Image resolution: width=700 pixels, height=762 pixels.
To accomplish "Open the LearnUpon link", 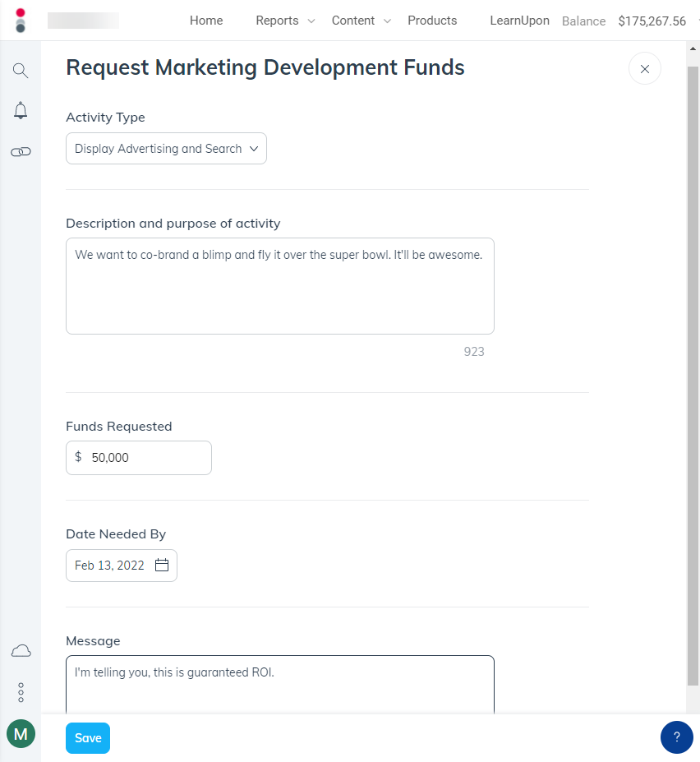I will [x=519, y=21].
